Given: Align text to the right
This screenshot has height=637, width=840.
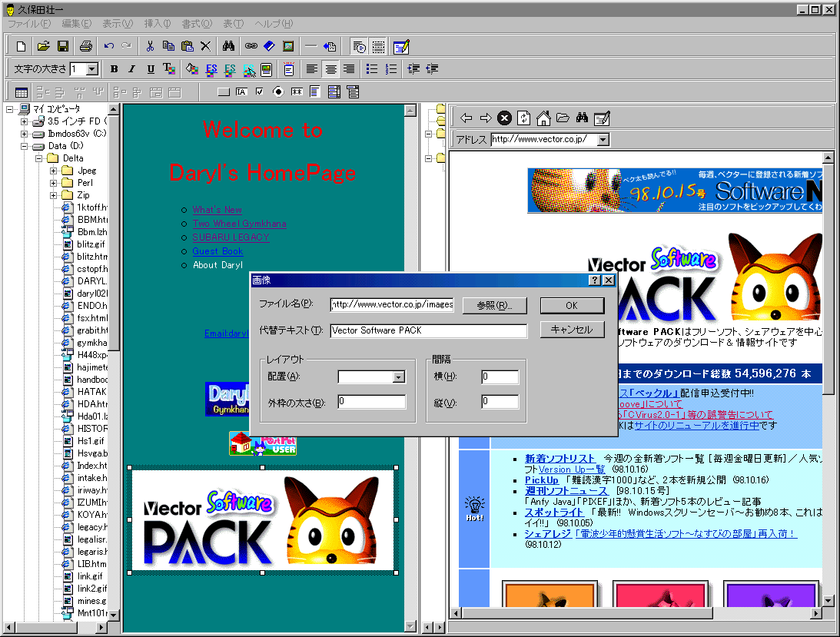Looking at the screenshot, I should click(x=349, y=69).
